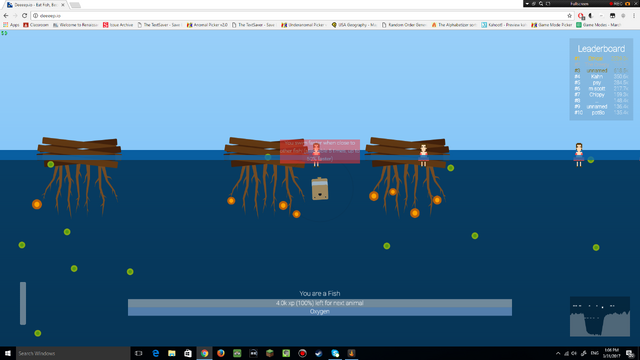
Task: Click the Oxygen bar
Action: [x=320, y=311]
